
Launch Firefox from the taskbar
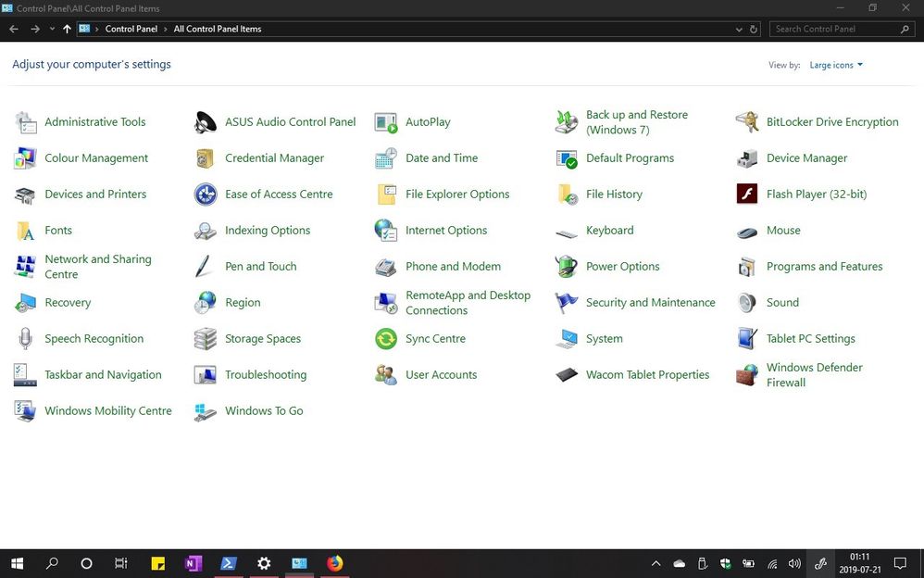(335, 563)
